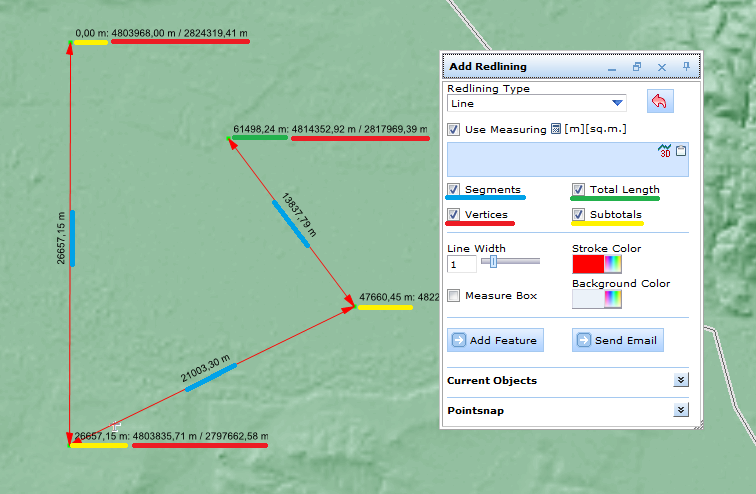Viewport: 756px width, 494px height.
Task: Restore the Add Redlining panel window
Action: (637, 67)
